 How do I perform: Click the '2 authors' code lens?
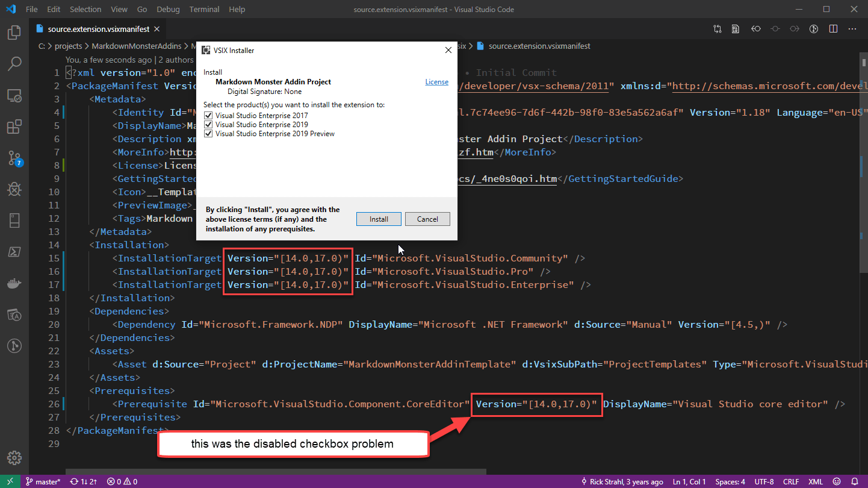click(x=176, y=60)
